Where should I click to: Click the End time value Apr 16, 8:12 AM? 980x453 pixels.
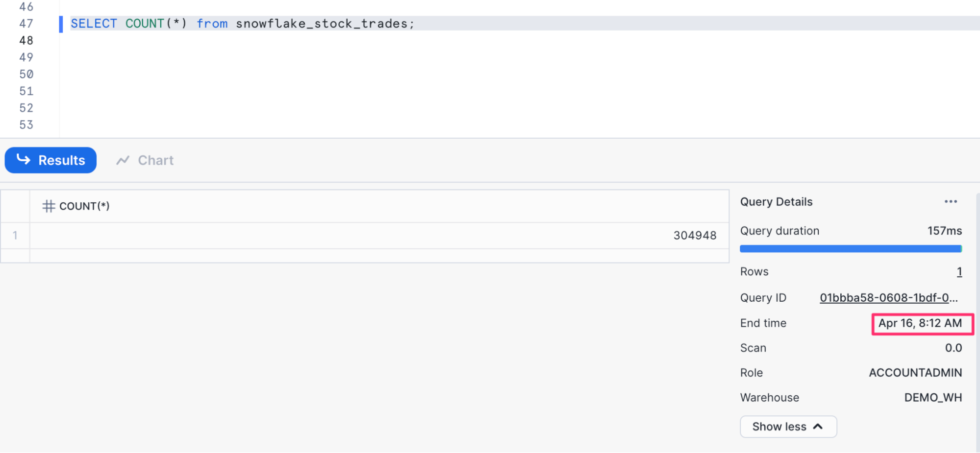point(920,323)
